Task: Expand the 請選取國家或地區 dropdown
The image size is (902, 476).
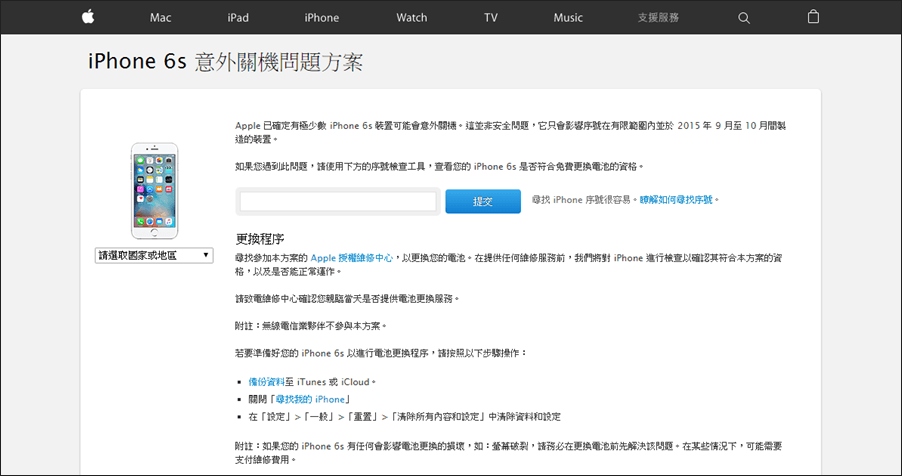Action: 154,256
